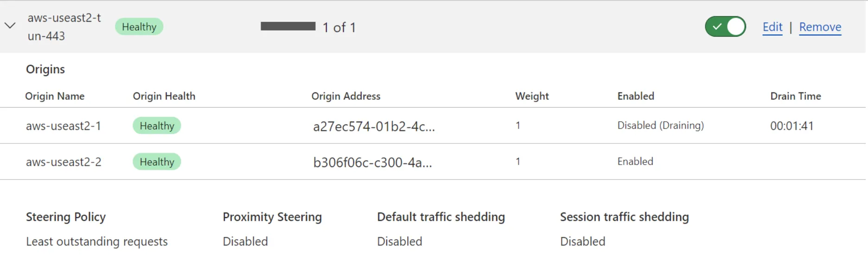Select the origin named aws-useast2-1
Image resolution: width=868 pixels, height=277 pixels.
64,125
